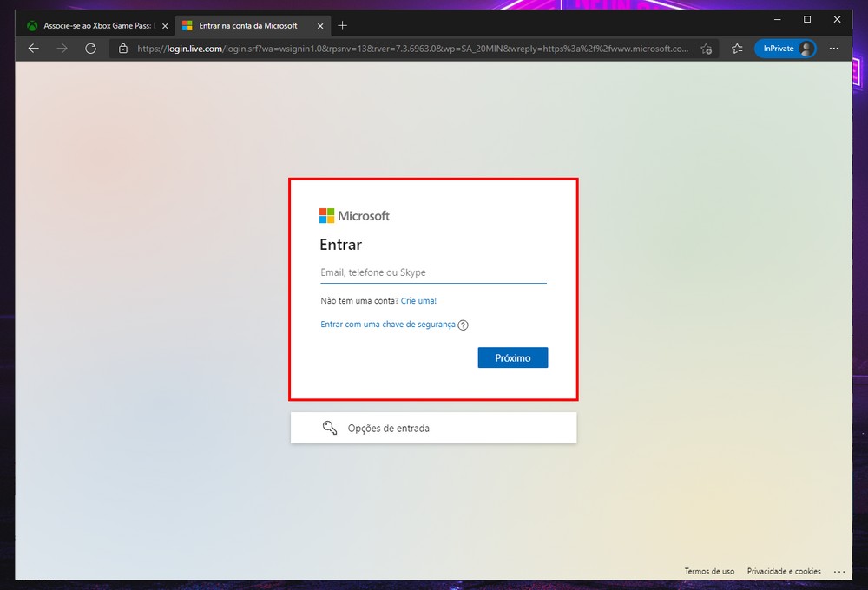This screenshot has height=590, width=868.
Task: View site info via the lock icon
Action: pyautogui.click(x=123, y=49)
